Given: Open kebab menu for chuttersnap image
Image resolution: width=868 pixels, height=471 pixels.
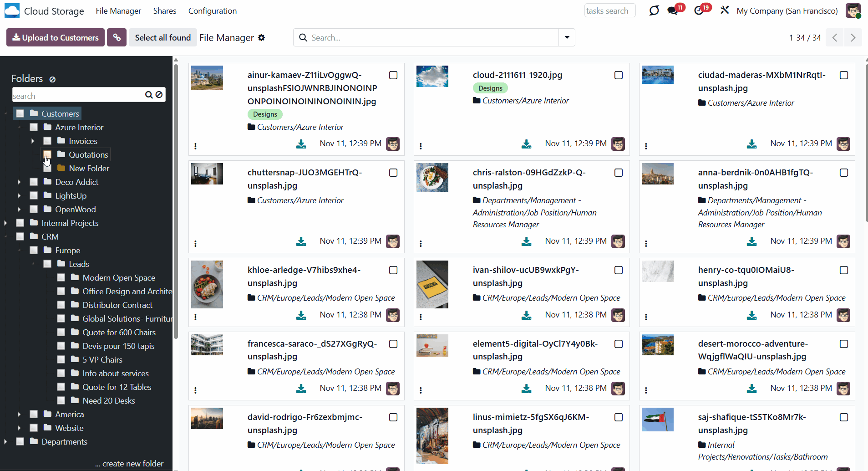Looking at the screenshot, I should coord(195,244).
